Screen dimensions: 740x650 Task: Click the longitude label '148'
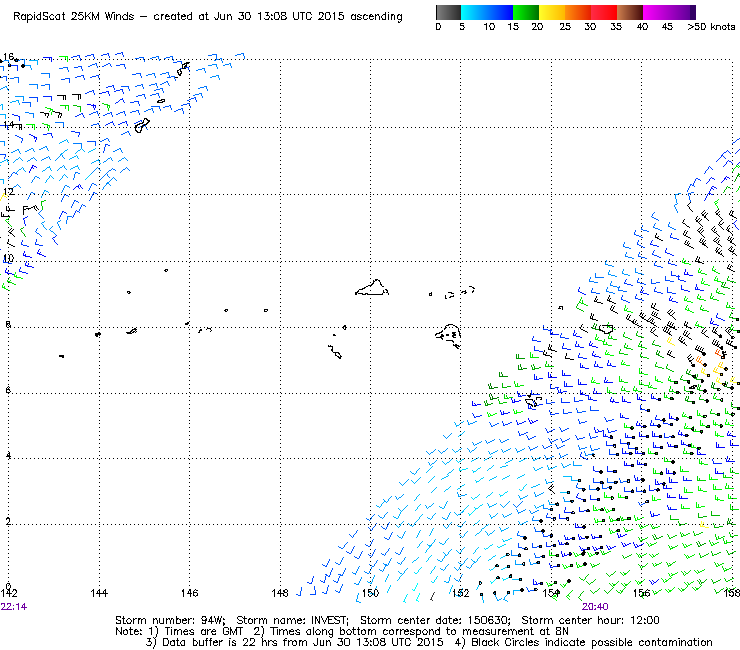pyautogui.click(x=280, y=593)
